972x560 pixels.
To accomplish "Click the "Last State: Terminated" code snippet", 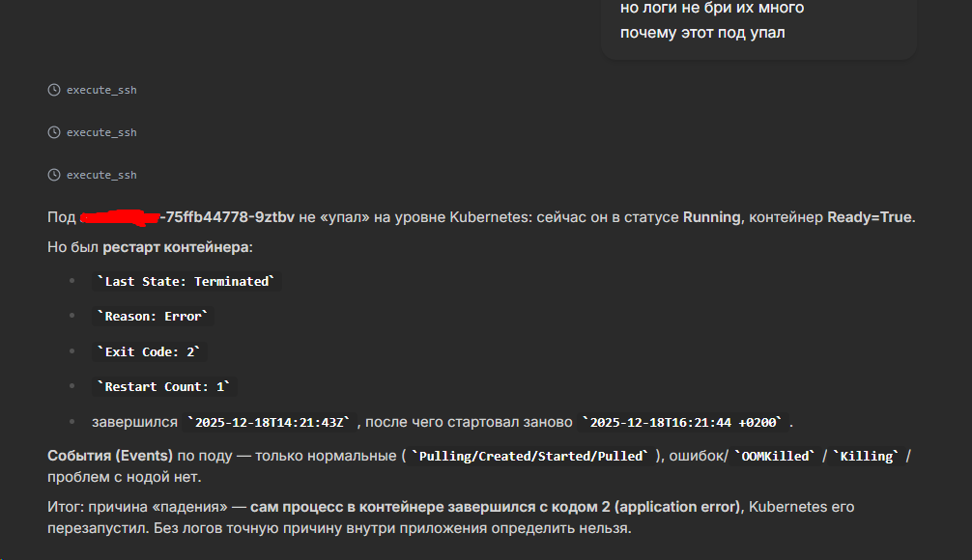I will coord(186,282).
